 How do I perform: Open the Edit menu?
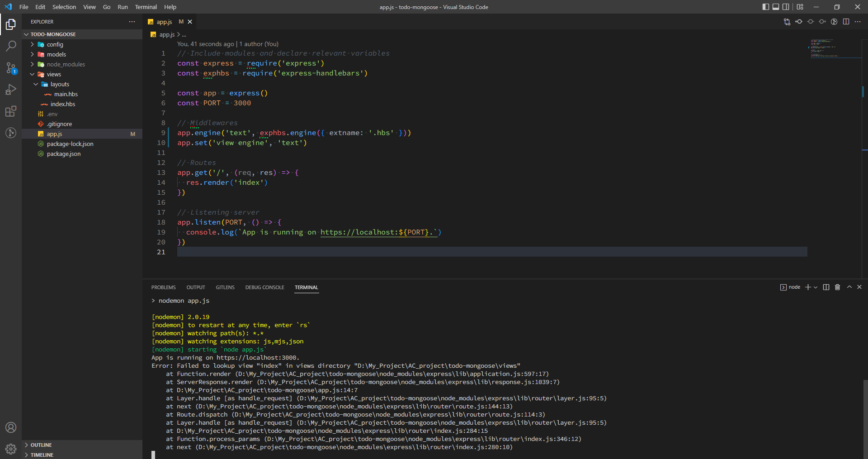[x=40, y=7]
